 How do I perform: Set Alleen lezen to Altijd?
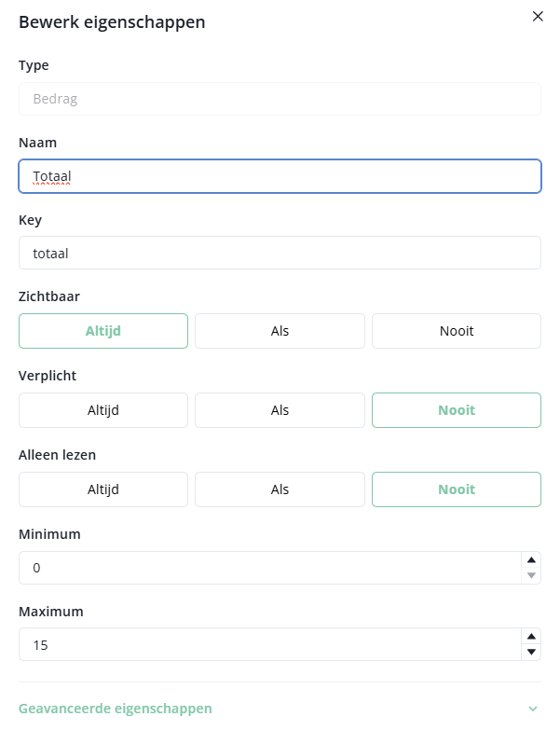click(103, 489)
